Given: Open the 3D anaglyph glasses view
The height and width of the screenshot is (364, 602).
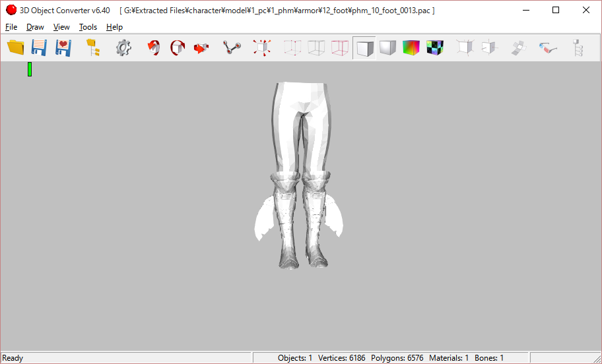Looking at the screenshot, I should [x=547, y=47].
